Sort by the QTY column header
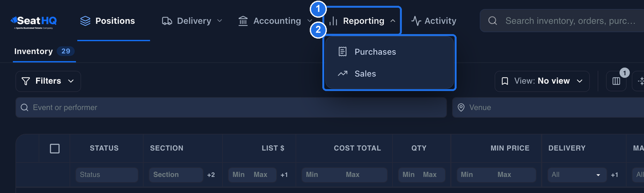Image resolution: width=644 pixels, height=193 pixels. 419,148
